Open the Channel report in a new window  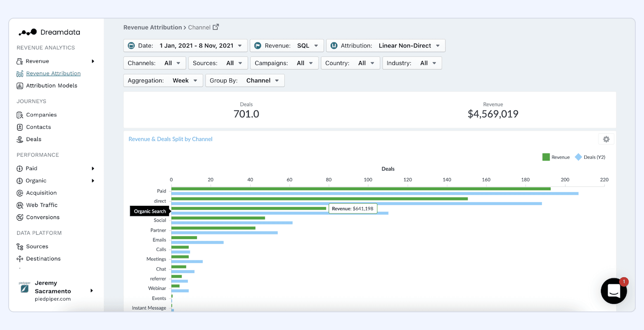pyautogui.click(x=216, y=26)
